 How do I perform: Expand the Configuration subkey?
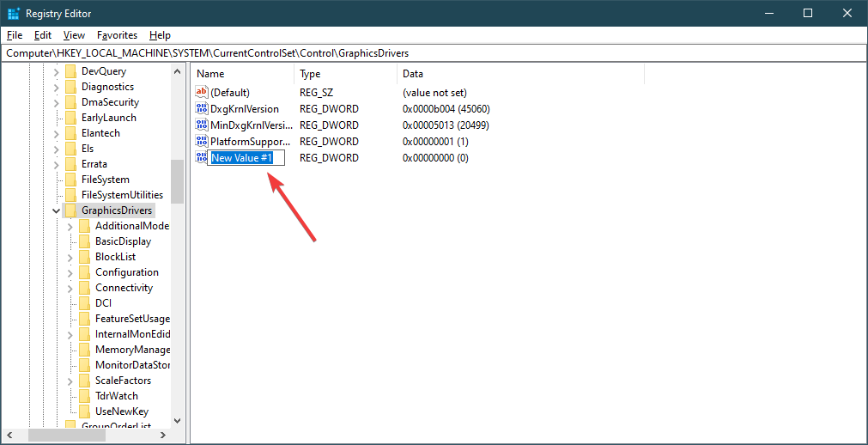tap(70, 272)
